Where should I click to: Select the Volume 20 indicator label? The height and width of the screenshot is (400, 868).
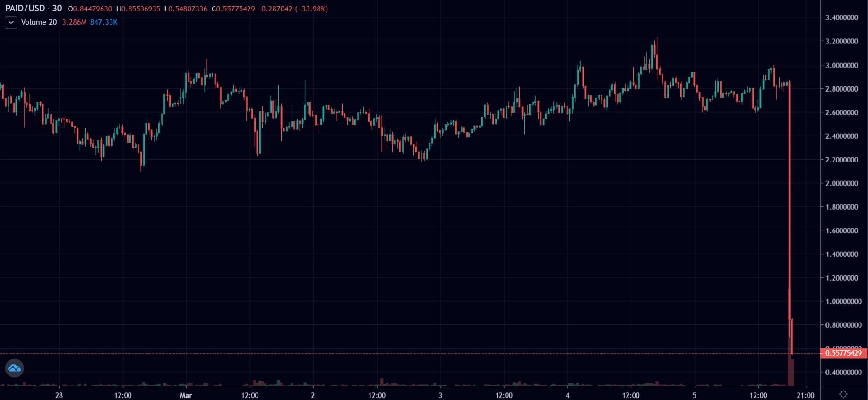coord(39,22)
